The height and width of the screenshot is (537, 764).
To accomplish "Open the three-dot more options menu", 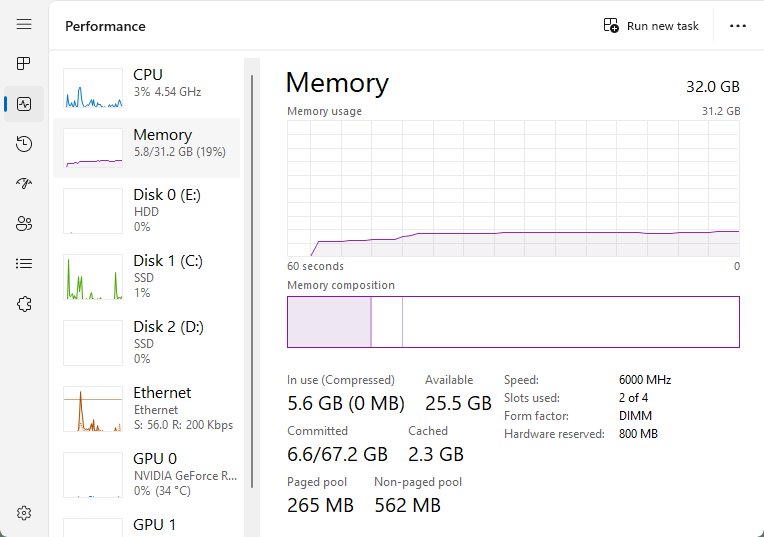I will 738,26.
